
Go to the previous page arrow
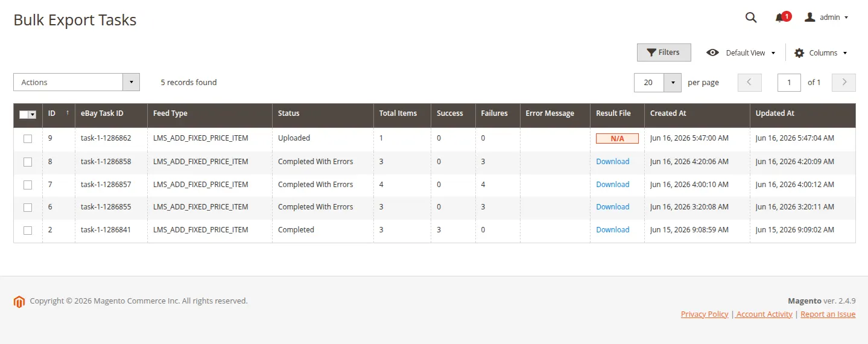750,82
